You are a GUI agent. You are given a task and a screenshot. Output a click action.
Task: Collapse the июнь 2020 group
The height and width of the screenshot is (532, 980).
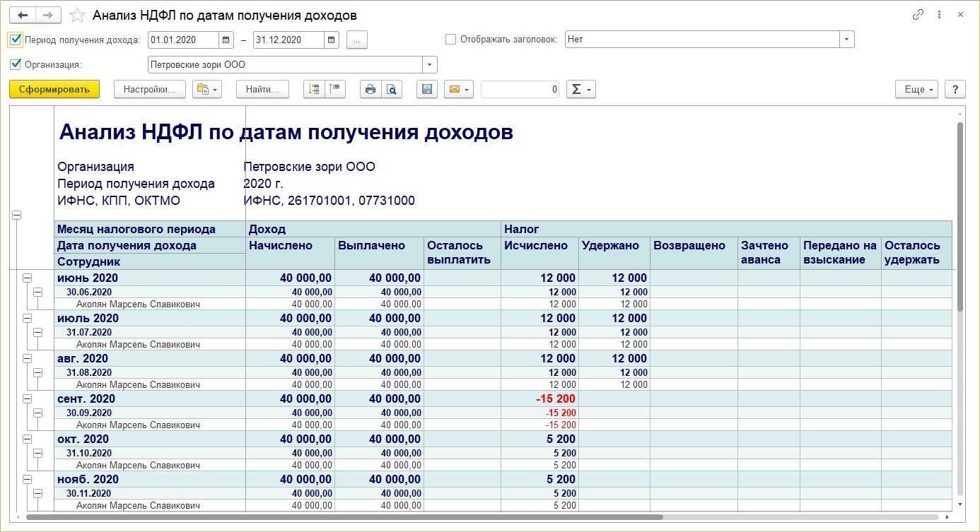click(27, 278)
